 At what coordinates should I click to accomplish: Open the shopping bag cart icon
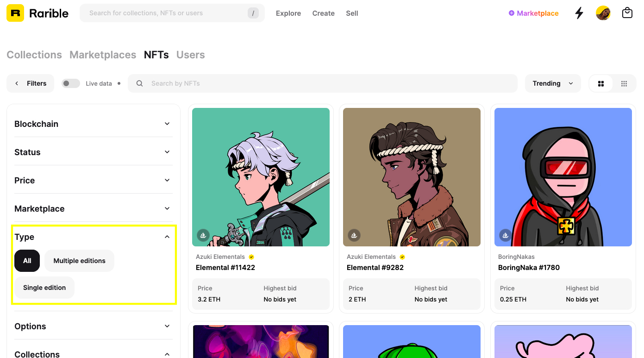coord(627,13)
